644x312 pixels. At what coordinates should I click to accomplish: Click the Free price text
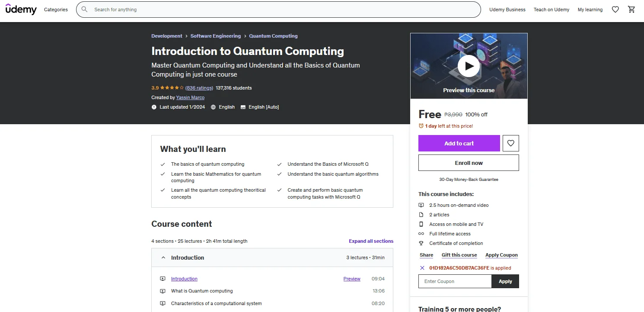coord(430,114)
